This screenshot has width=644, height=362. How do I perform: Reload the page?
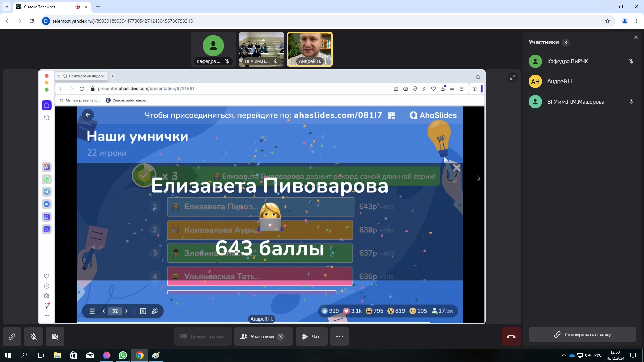click(x=32, y=21)
